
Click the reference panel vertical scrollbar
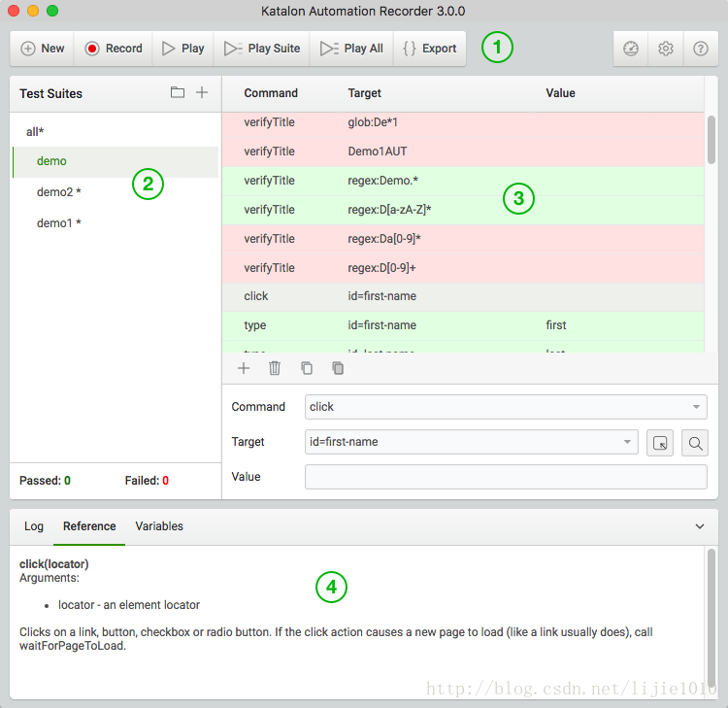tap(711, 619)
